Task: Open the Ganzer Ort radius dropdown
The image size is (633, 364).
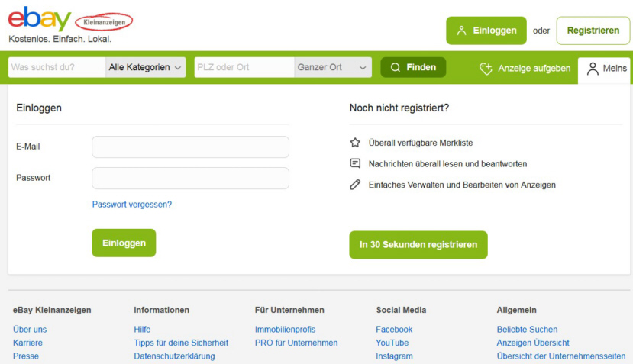Action: click(x=333, y=67)
